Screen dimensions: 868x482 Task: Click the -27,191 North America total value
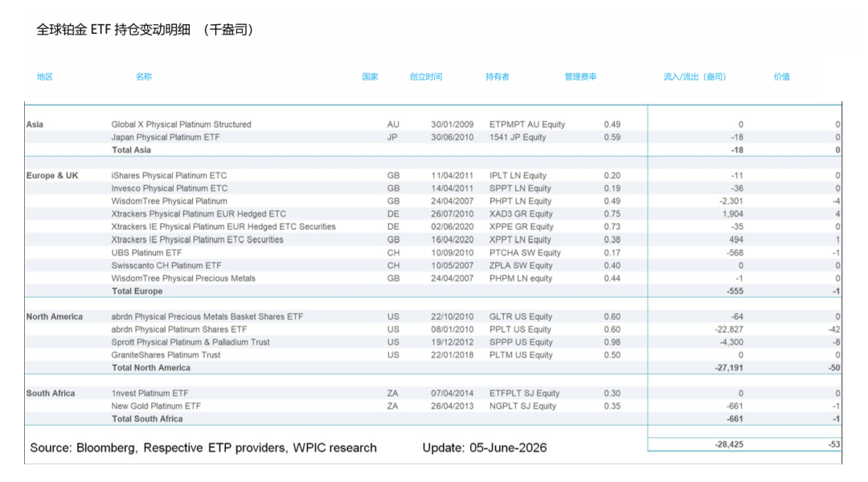[728, 367]
